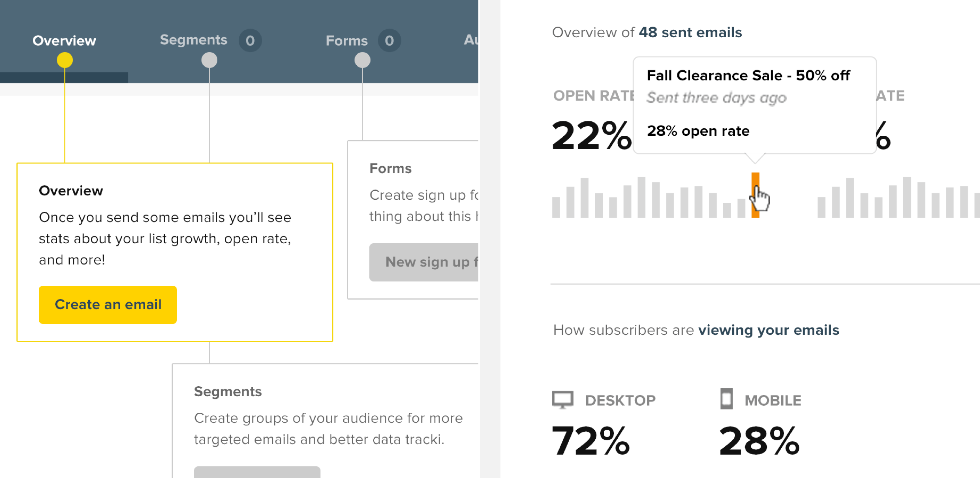The height and width of the screenshot is (478, 980).
Task: Click the Fall Clearance Sale tooltip title
Action: [748, 75]
